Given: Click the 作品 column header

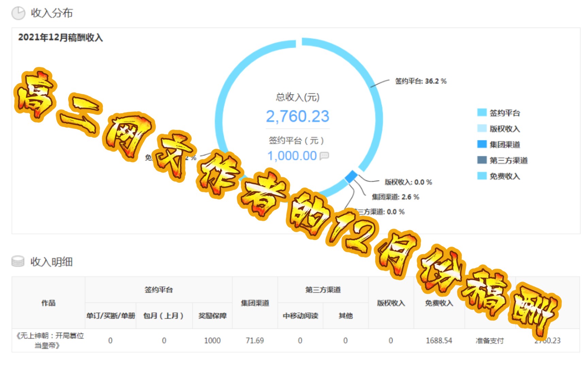Looking at the screenshot, I should pos(48,303).
